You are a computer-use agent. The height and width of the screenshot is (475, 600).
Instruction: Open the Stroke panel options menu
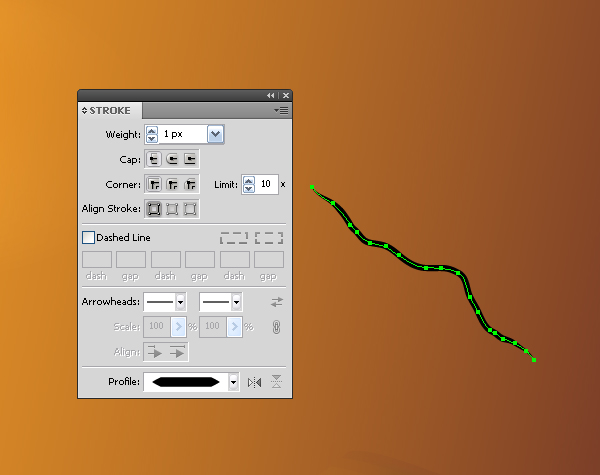pos(282,111)
